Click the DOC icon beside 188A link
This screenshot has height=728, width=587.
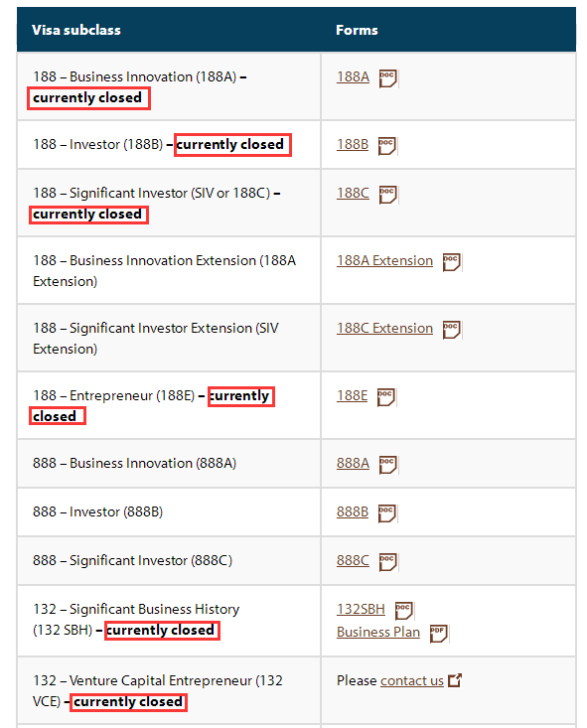(x=387, y=78)
